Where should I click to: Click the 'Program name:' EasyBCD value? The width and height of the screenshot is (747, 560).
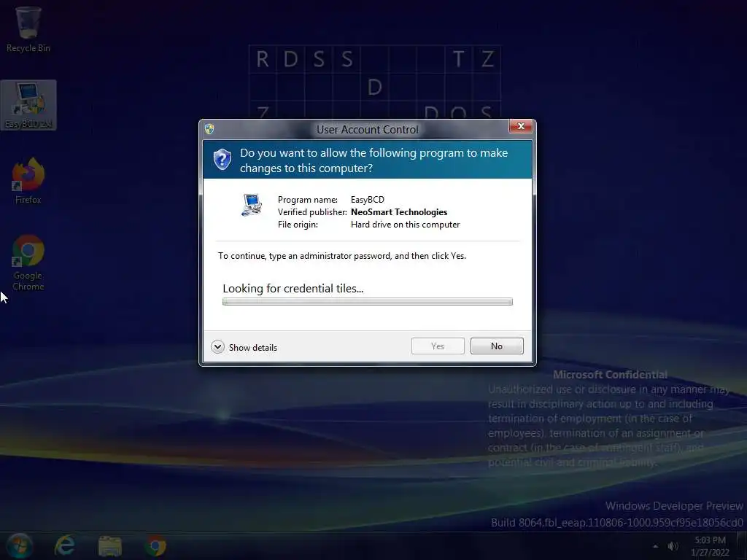pos(368,200)
